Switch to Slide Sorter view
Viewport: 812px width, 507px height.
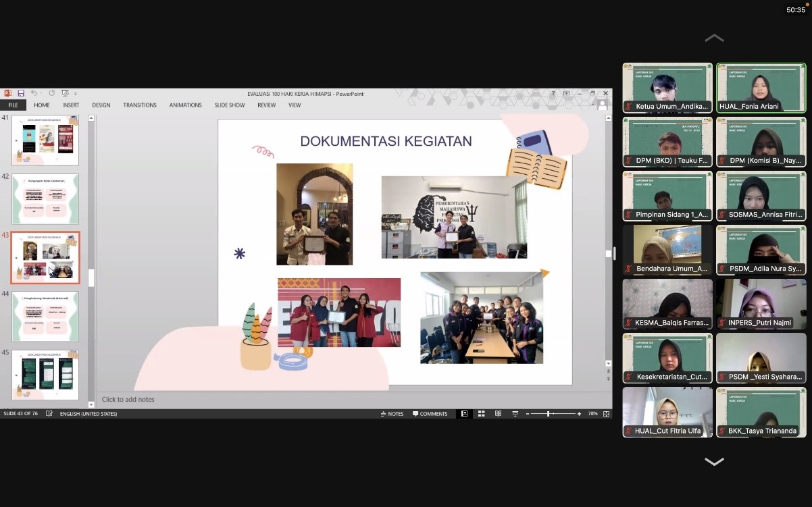coord(481,414)
